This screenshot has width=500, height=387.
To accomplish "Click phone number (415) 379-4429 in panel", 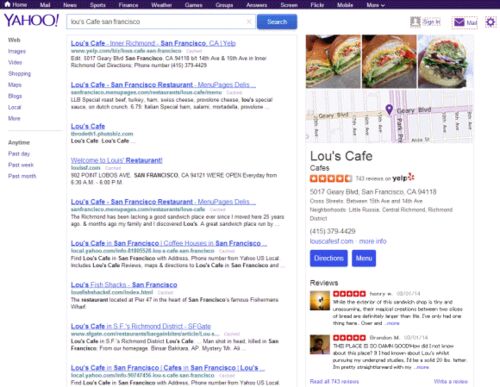I will pos(333,231).
